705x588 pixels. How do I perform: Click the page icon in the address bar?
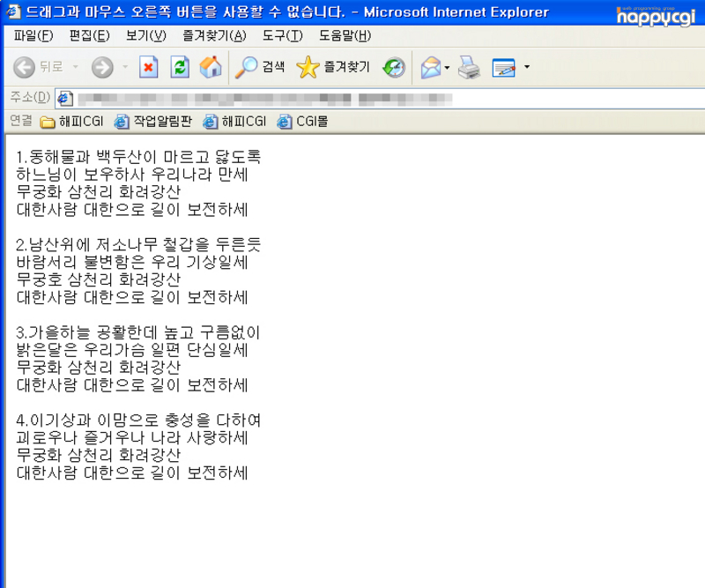64,99
